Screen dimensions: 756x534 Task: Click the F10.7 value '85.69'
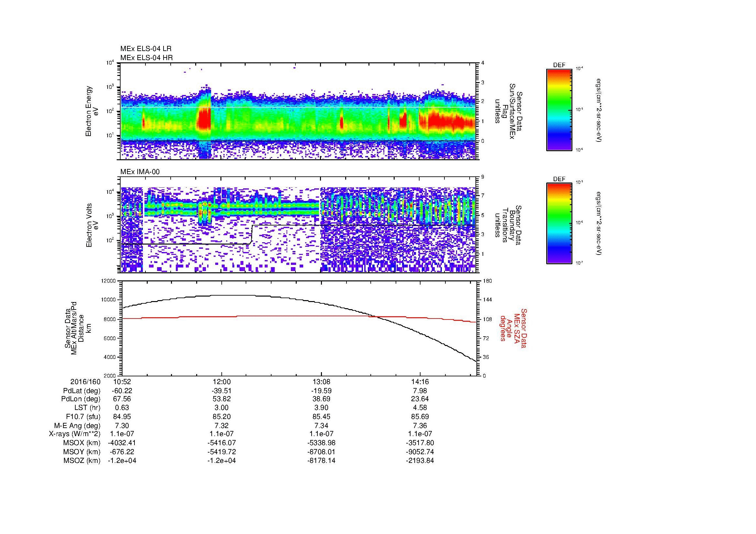pyautogui.click(x=420, y=416)
